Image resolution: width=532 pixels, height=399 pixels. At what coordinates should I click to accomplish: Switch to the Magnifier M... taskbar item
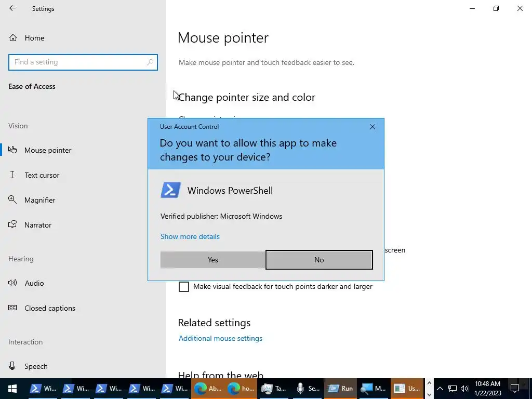[373, 389]
